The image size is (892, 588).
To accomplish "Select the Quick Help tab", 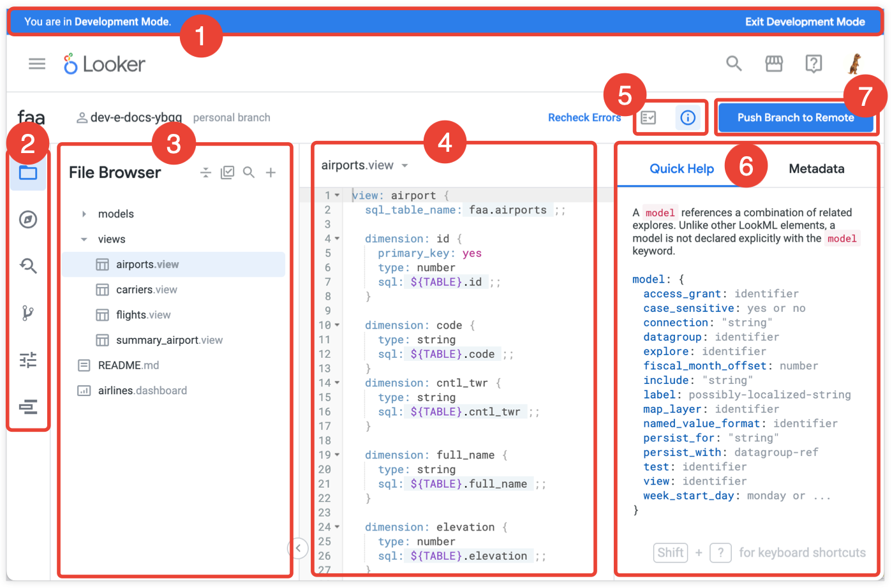I will [681, 169].
